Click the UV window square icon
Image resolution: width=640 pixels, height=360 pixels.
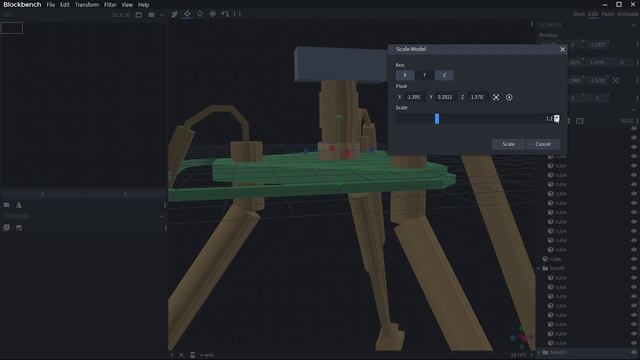[139, 15]
